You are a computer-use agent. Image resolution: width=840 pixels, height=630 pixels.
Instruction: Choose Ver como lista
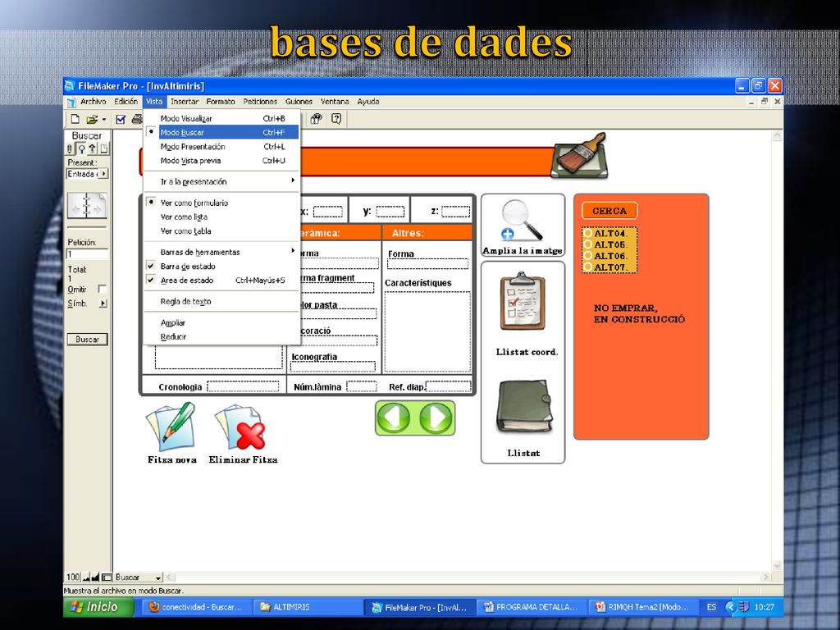[x=221, y=217]
